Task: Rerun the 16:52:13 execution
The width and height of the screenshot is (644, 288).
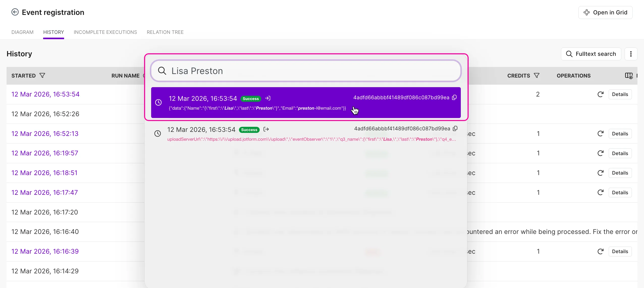Action: pos(601,134)
